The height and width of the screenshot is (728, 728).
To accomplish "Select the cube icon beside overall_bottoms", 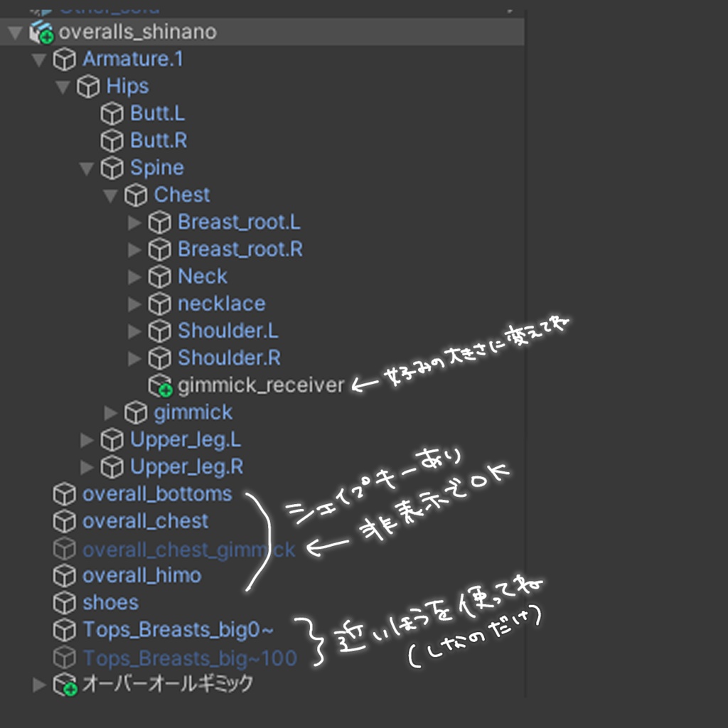I will point(65,493).
